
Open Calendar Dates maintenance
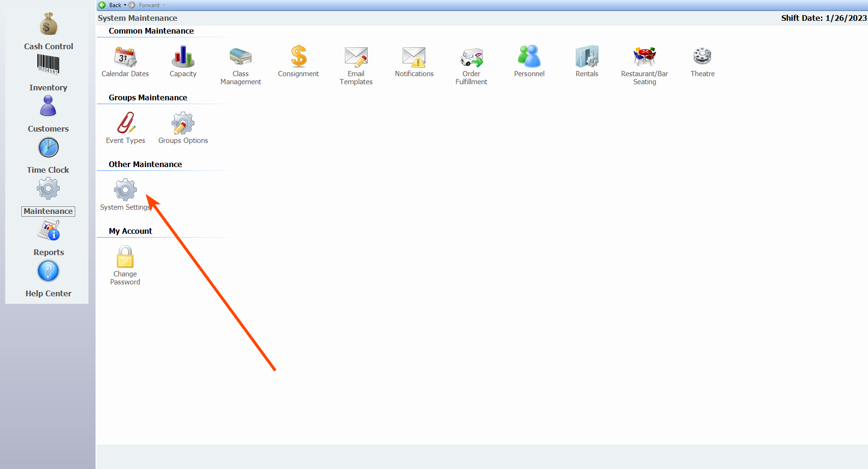click(125, 57)
